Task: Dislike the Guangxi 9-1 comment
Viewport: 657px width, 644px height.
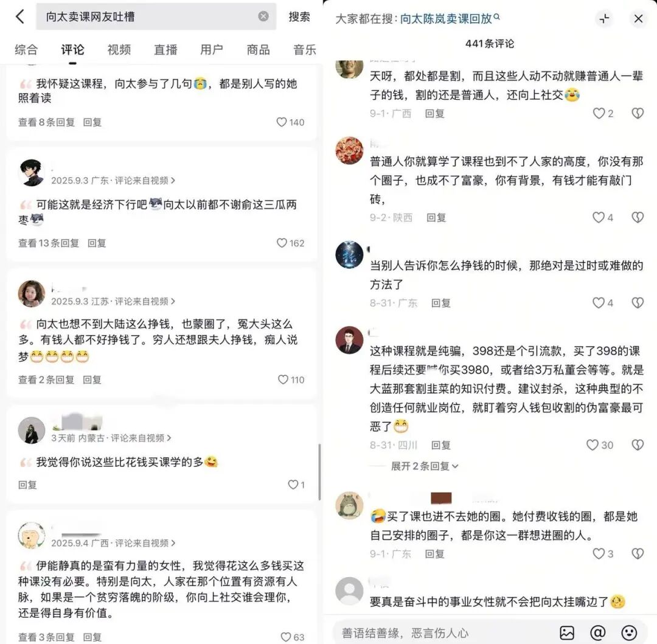Action: [638, 113]
